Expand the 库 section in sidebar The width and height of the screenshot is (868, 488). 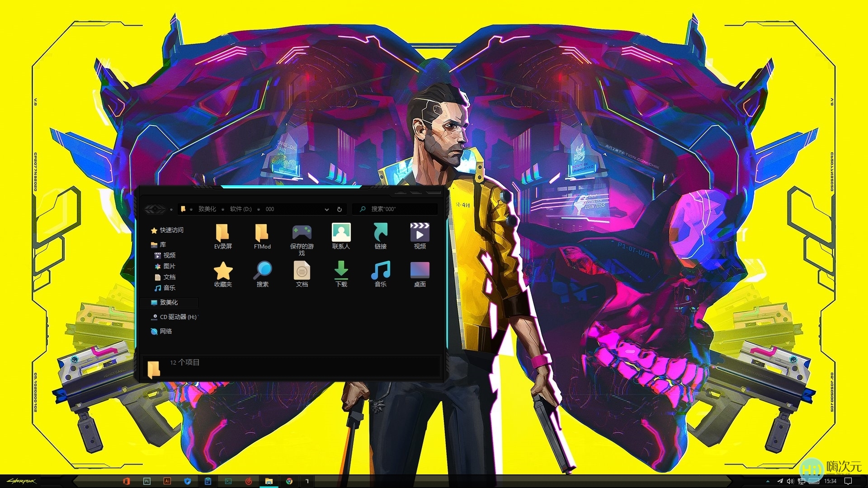163,244
